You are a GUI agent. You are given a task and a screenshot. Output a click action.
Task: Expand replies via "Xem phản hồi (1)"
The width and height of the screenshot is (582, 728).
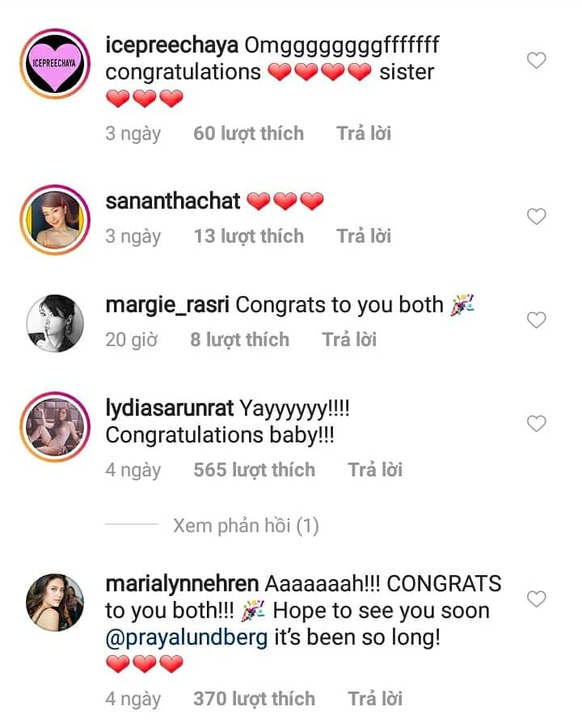point(246,526)
